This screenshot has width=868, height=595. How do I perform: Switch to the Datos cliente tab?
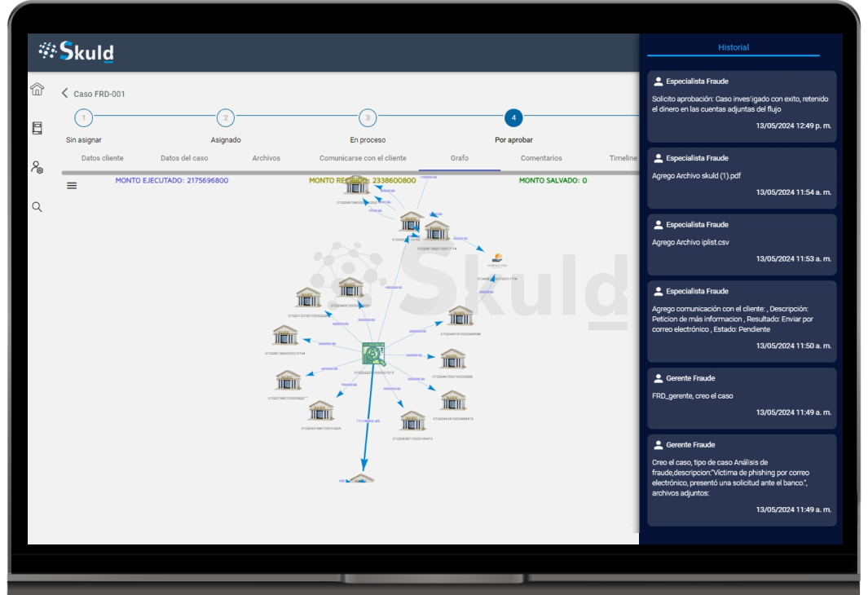[x=103, y=158]
